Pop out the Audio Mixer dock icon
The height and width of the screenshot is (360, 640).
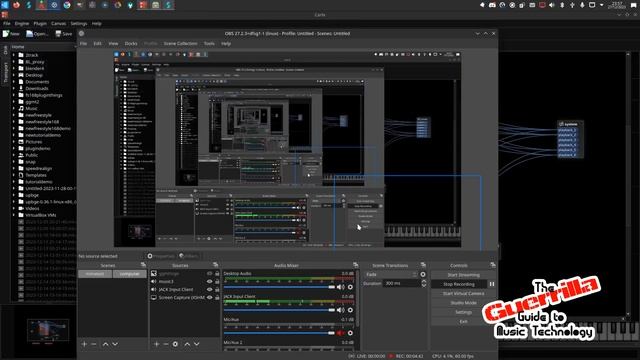point(356,265)
